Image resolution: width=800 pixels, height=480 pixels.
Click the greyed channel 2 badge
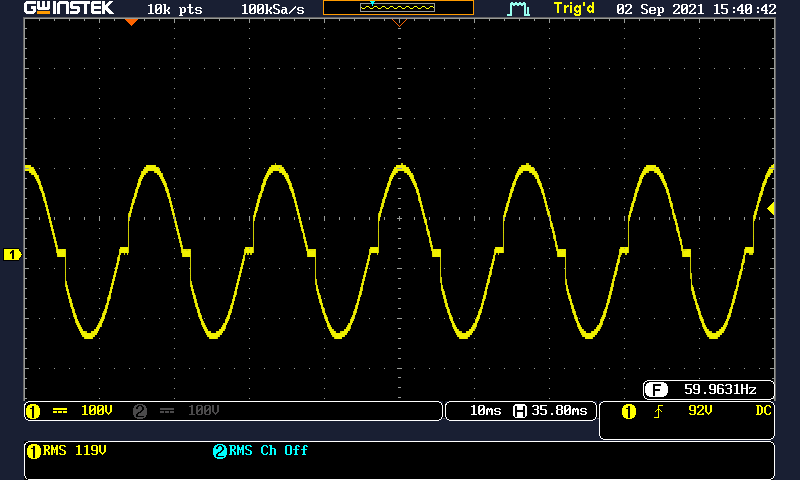140,411
